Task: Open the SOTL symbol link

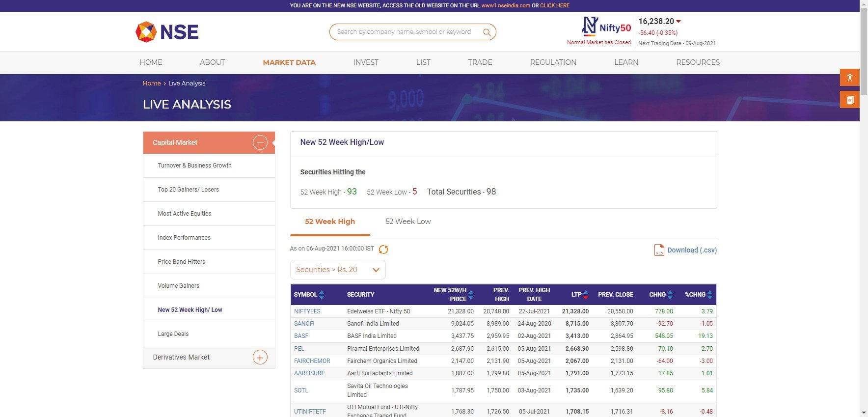Action: click(x=301, y=390)
